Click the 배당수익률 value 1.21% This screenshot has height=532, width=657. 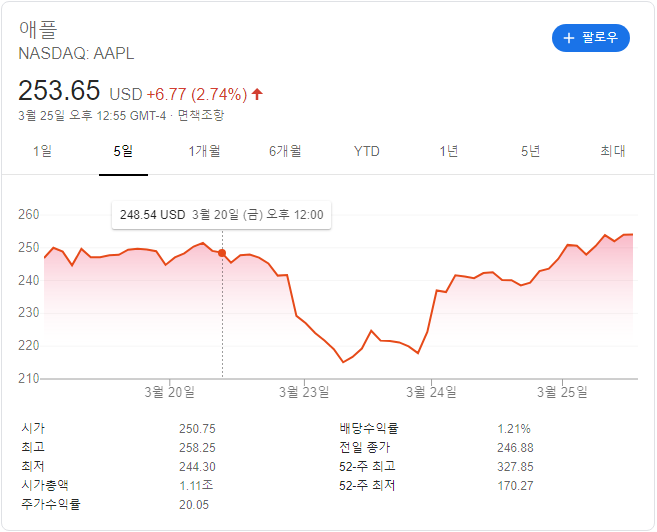514,429
